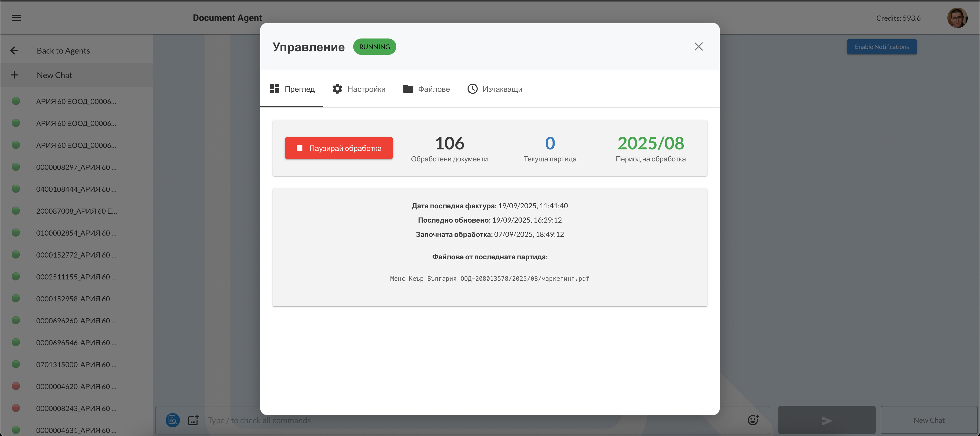Switch to the Файлове tab

coord(426,89)
